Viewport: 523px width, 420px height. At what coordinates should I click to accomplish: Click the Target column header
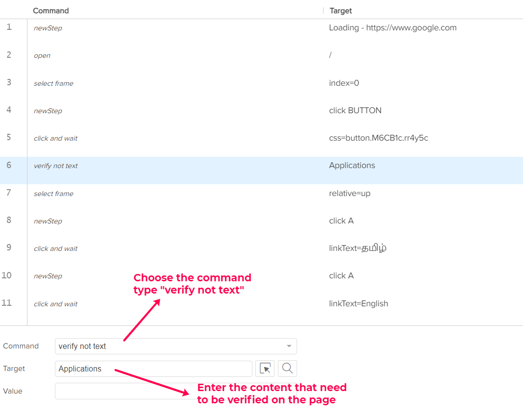(x=341, y=11)
